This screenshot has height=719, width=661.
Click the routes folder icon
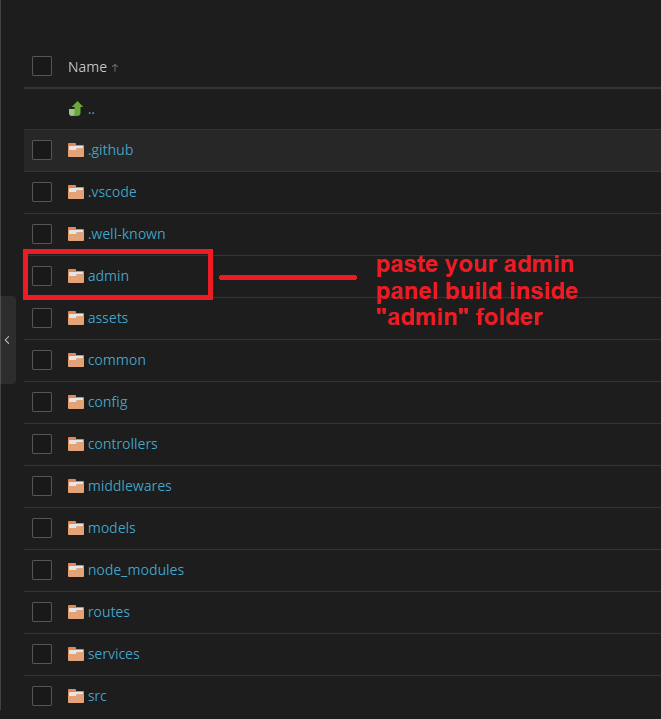(76, 612)
